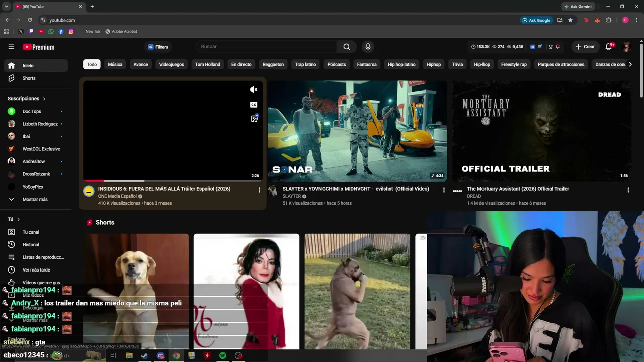Open options for The Mortuary Assistant video
Image resolution: width=644 pixels, height=362 pixels.
click(x=628, y=190)
